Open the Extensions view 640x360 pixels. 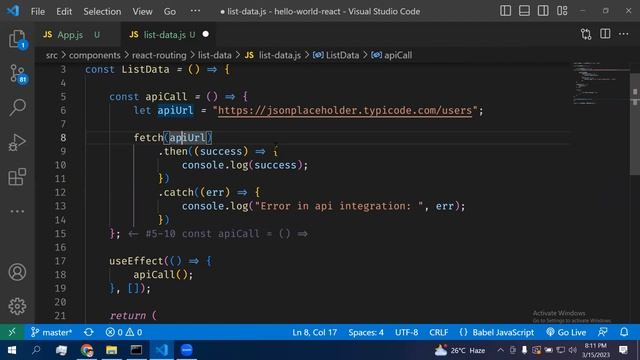click(17, 177)
